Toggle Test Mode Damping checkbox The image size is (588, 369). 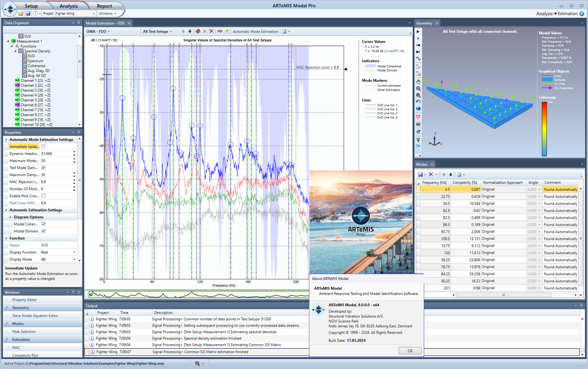pyautogui.click(x=44, y=167)
